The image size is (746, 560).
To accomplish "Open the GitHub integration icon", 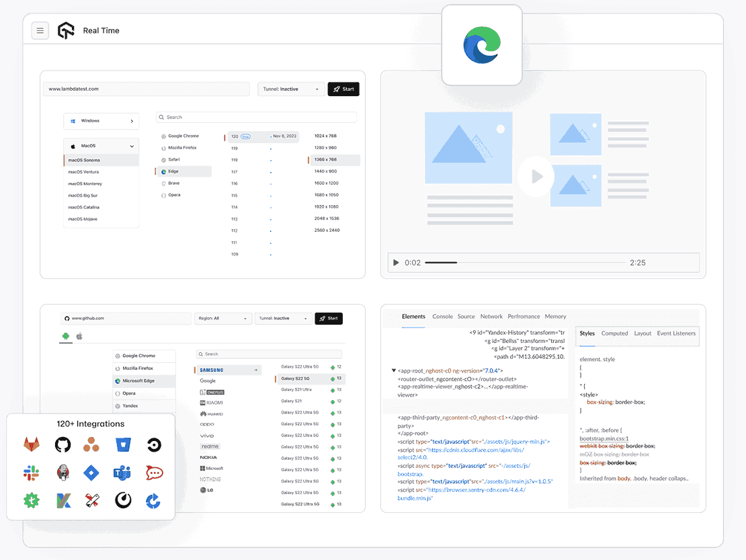I will [x=63, y=445].
